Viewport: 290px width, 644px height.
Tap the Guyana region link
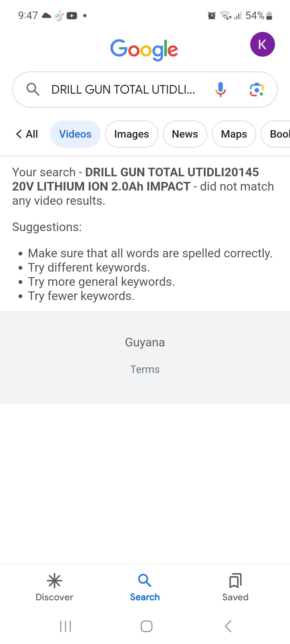pyautogui.click(x=145, y=342)
